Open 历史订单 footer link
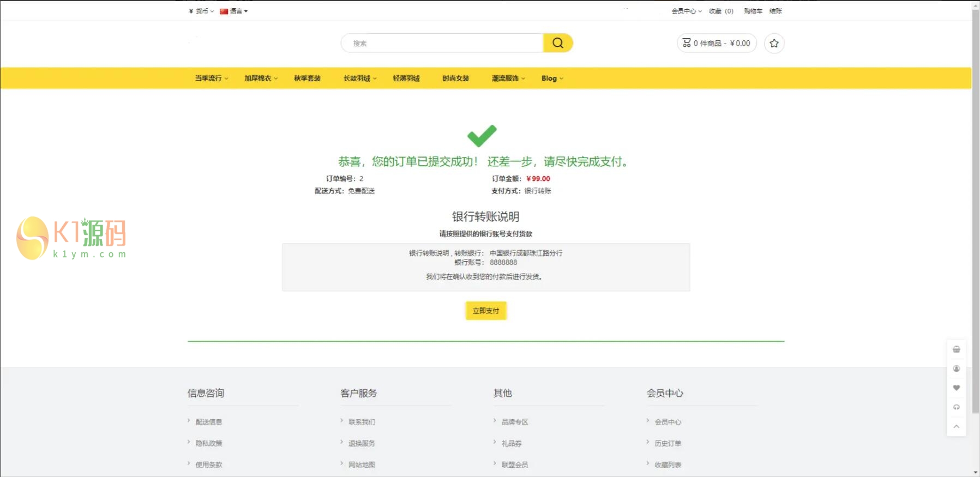Image resolution: width=980 pixels, height=477 pixels. (x=668, y=443)
